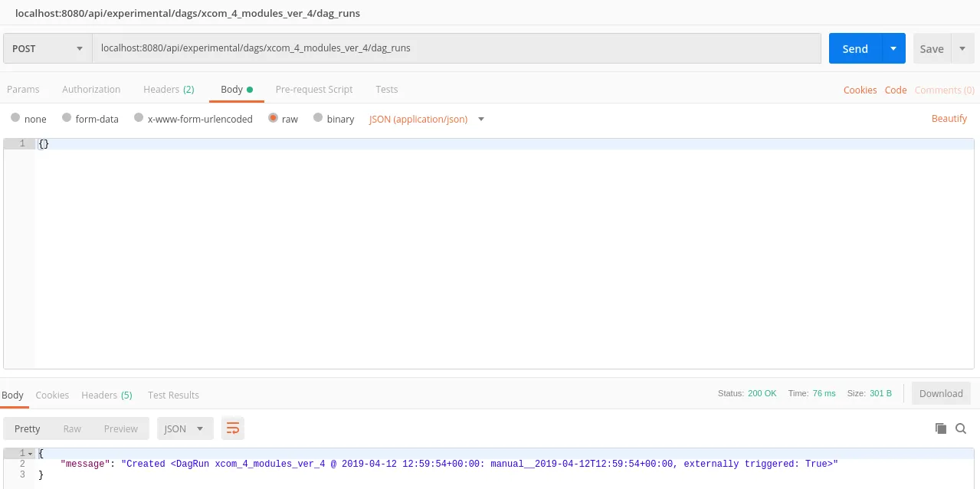Switch to the Authorization tab

91,89
